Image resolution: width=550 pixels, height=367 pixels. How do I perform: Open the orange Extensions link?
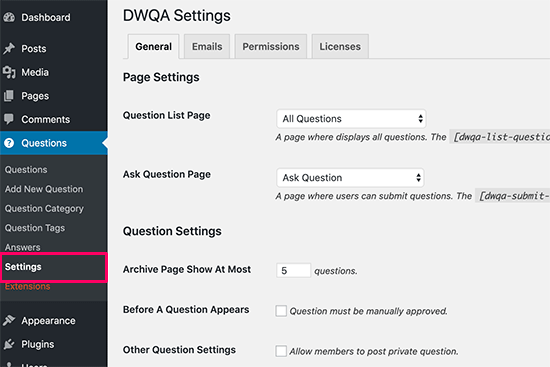(27, 286)
